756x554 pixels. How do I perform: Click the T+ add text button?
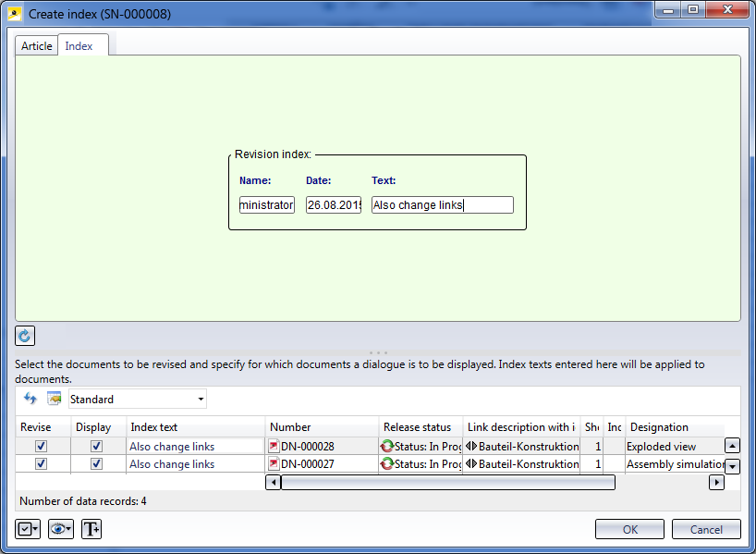(x=91, y=529)
